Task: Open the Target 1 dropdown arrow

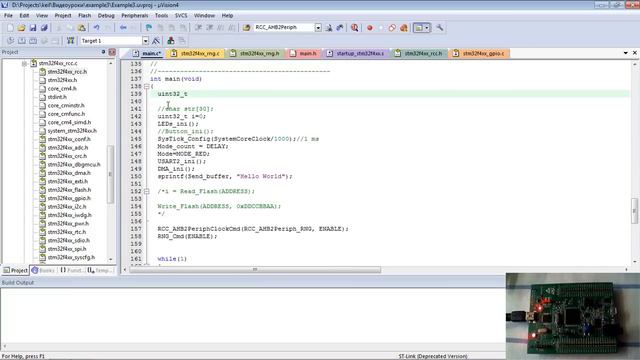Action: (145, 41)
